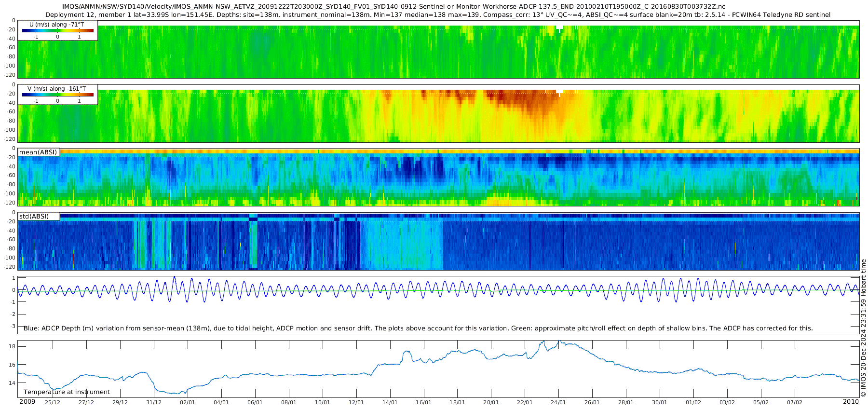Select the mean(ABSI) panel label
This screenshot has height=410, width=868.
(x=38, y=152)
